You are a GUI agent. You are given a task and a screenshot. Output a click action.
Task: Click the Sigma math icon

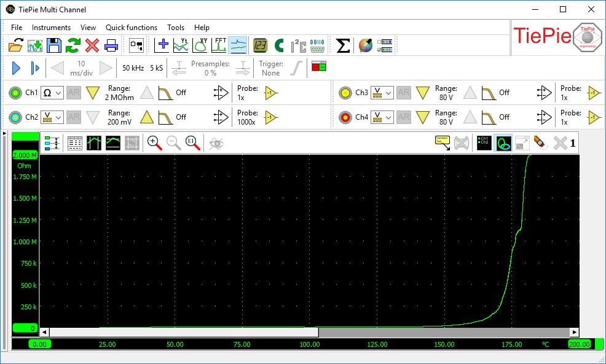pyautogui.click(x=344, y=45)
